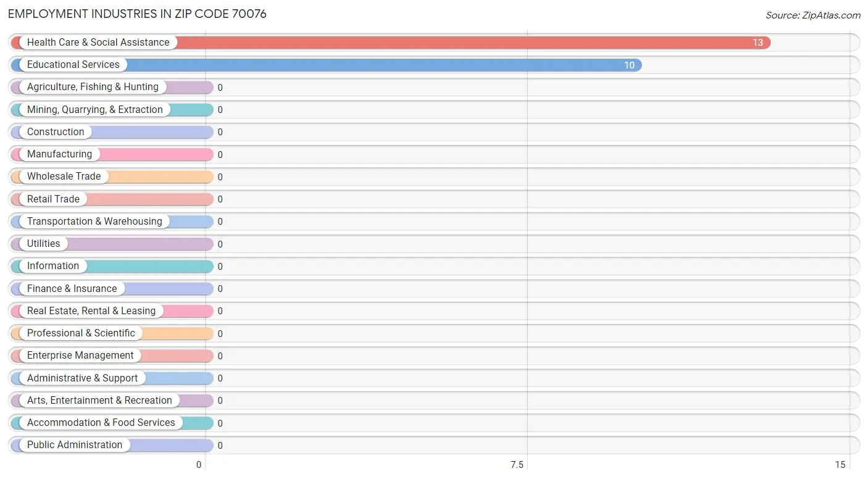Click the 0 value beside Utilities bar

[220, 244]
